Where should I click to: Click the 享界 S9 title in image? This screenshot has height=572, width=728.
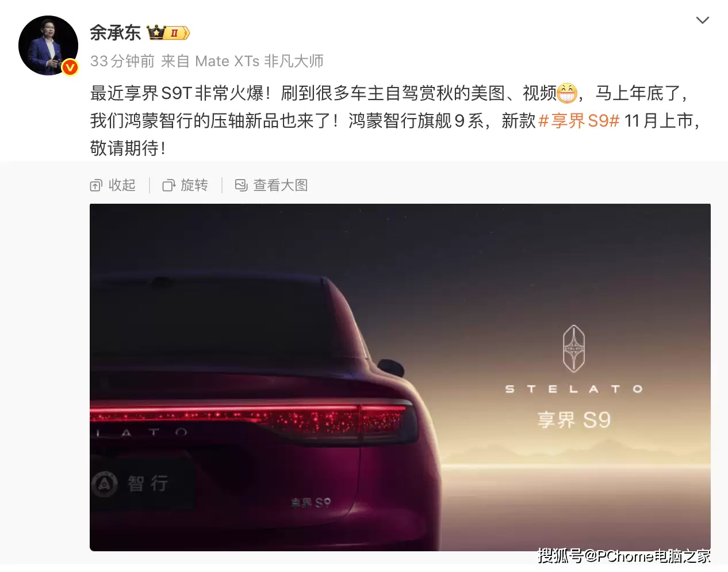[x=573, y=420]
